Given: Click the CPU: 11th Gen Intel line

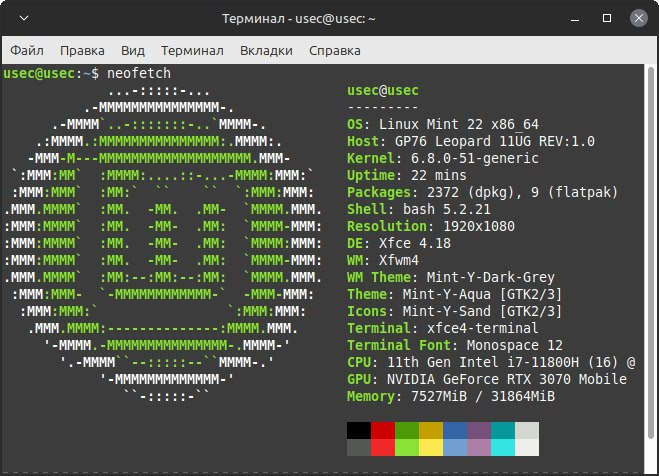Looking at the screenshot, I should (491, 362).
